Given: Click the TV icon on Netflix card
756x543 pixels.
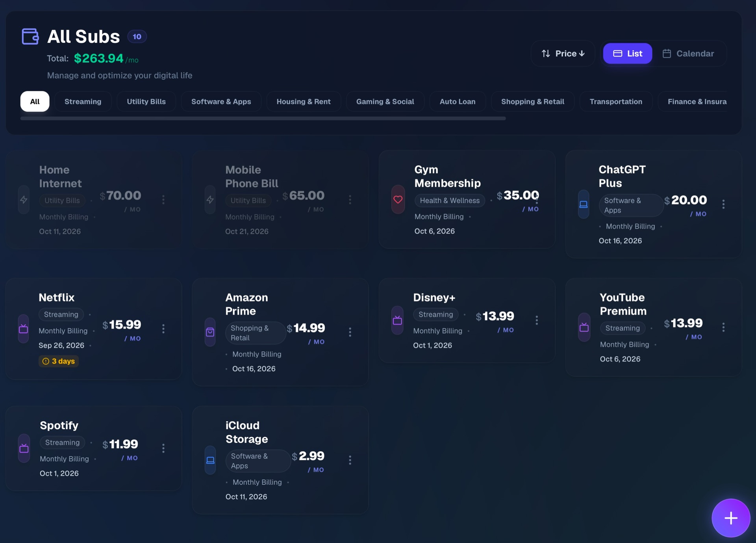Looking at the screenshot, I should [x=24, y=329].
